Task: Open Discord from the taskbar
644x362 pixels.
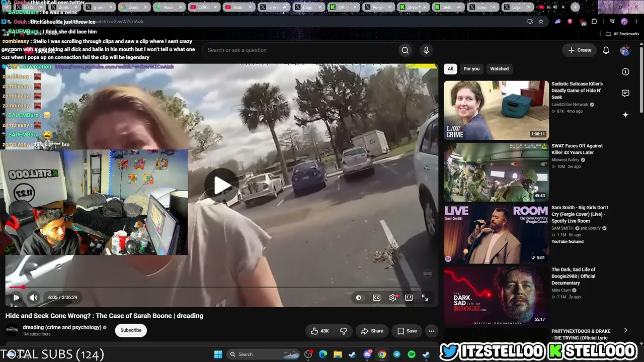Action: click(367, 354)
